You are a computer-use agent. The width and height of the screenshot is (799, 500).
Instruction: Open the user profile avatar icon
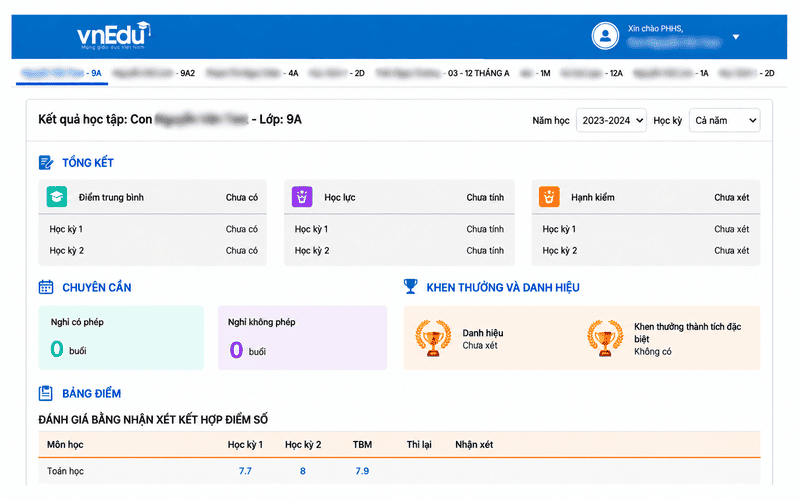pos(605,36)
